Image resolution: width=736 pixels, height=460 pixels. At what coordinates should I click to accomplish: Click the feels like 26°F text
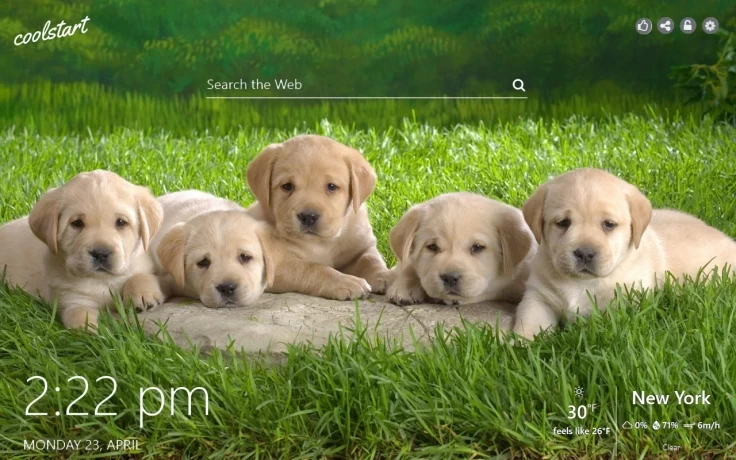tap(581, 431)
